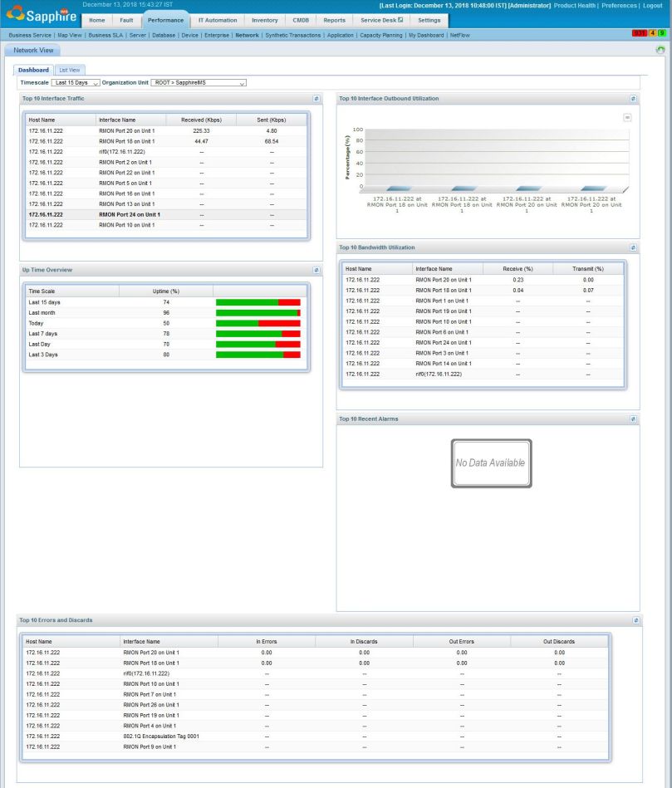Refresh the Top 10 Recent Alarms panel
This screenshot has width=672, height=788.
(x=632, y=418)
